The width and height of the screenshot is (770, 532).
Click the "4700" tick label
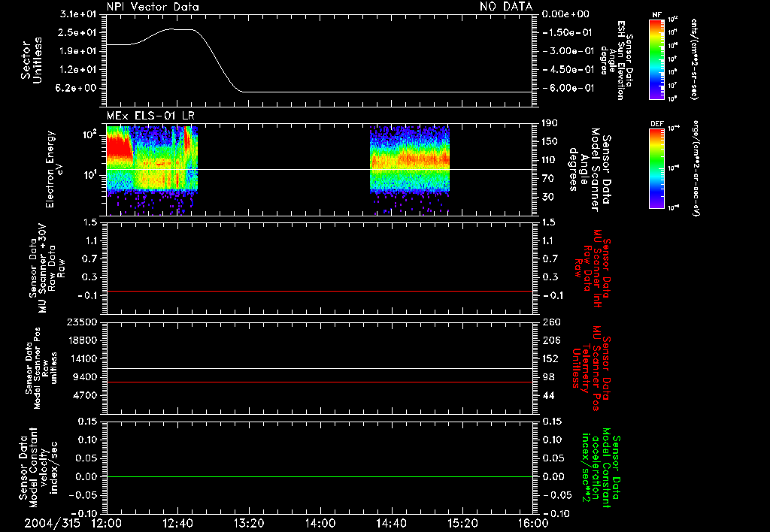[84, 395]
